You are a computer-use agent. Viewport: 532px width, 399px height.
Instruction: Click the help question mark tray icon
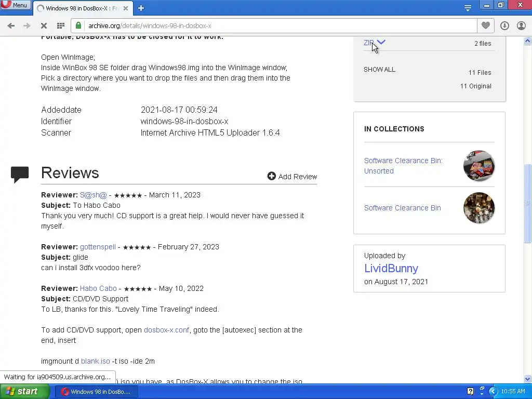[x=470, y=392]
